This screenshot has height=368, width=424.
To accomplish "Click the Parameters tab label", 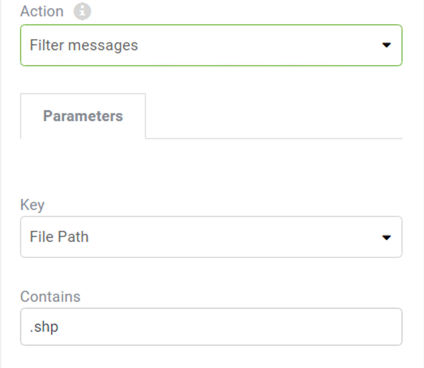I will point(83,116).
